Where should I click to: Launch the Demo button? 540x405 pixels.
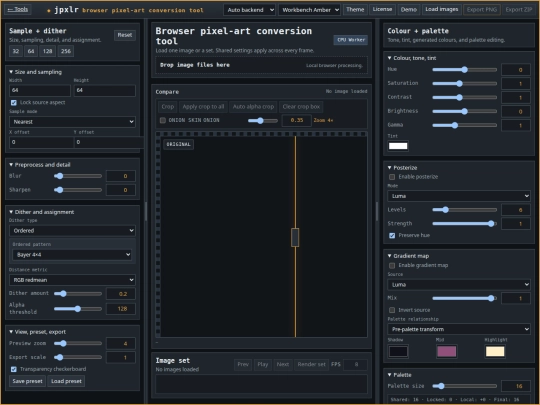click(x=408, y=10)
